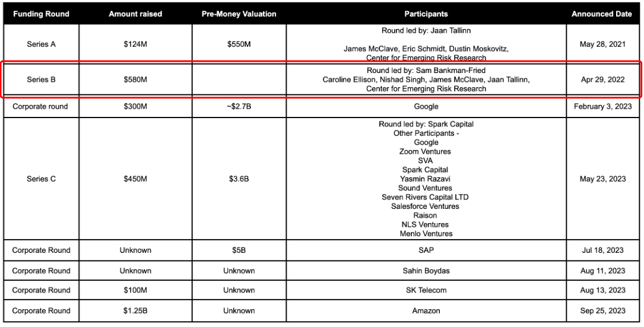Click the "Funding Round" column header
The width and height of the screenshot is (644, 327).
coord(41,14)
